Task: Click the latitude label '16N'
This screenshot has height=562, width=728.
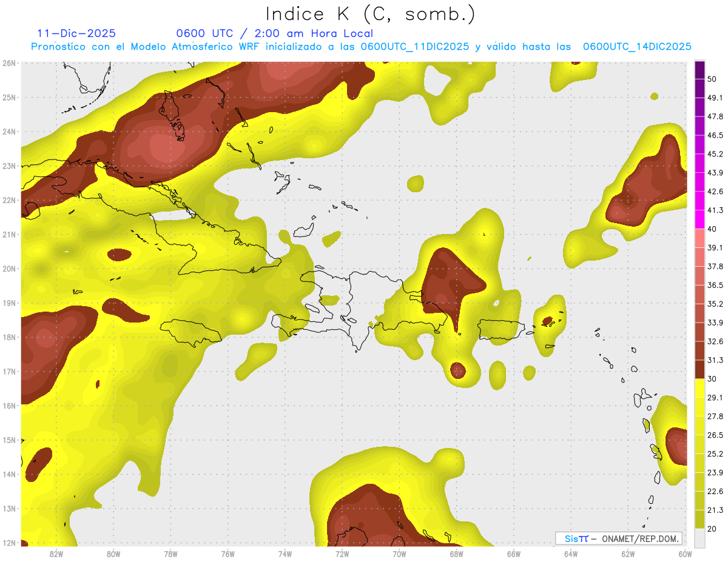Action: pos(8,406)
